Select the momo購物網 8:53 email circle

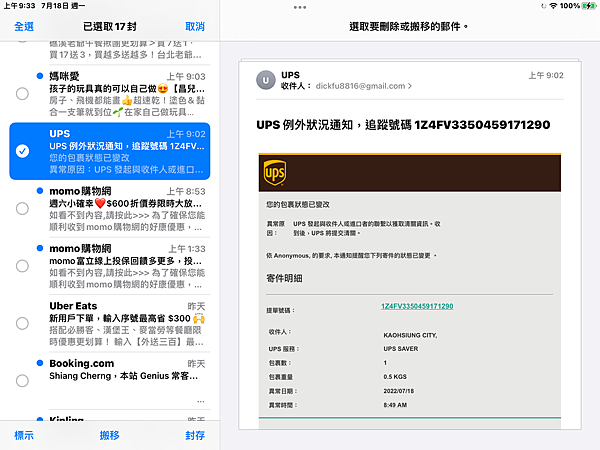click(22, 209)
